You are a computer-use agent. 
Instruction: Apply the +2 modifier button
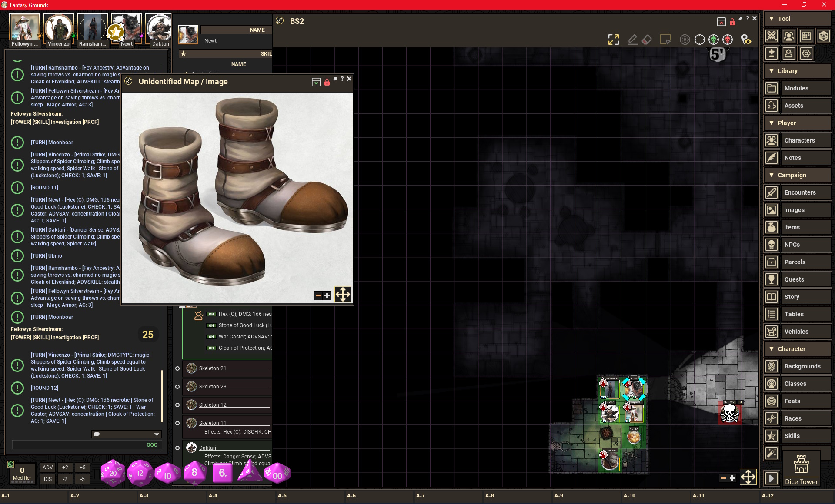[x=65, y=468]
